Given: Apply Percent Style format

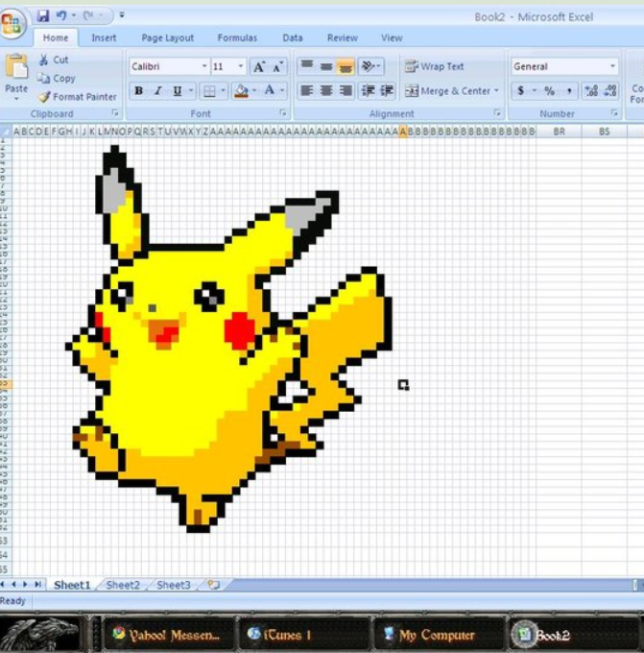Looking at the screenshot, I should pos(550,91).
